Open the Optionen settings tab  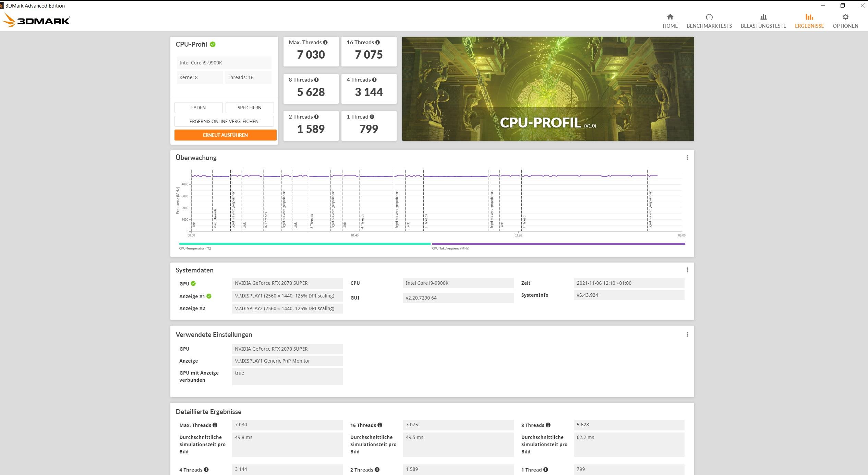(x=845, y=21)
